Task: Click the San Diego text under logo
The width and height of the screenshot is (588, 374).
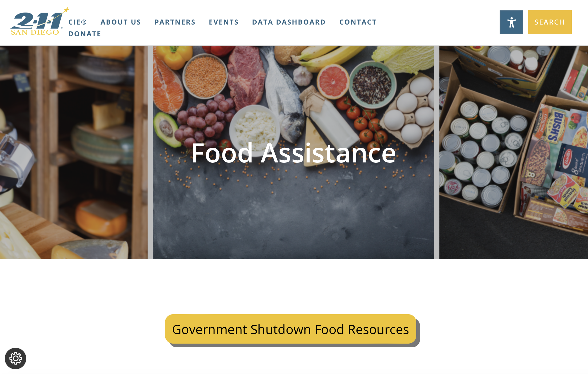Action: click(35, 32)
